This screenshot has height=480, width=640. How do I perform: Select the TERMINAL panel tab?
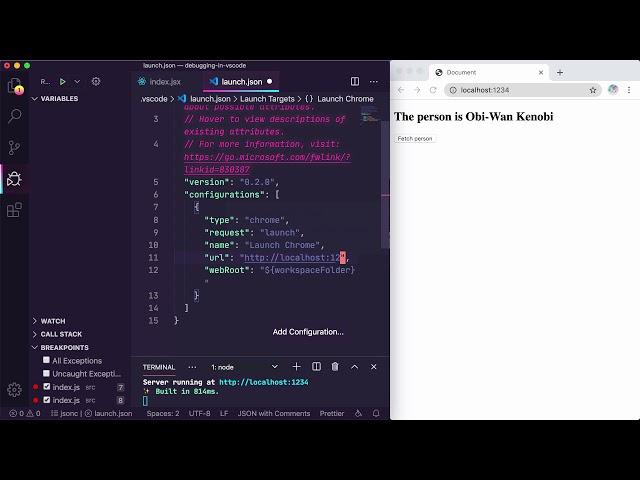[159, 367]
